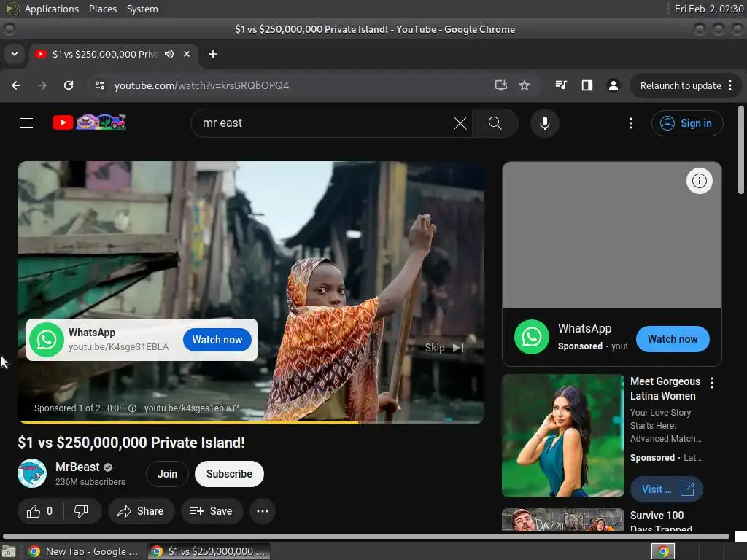Bookmark this page with star icon

pos(524,85)
